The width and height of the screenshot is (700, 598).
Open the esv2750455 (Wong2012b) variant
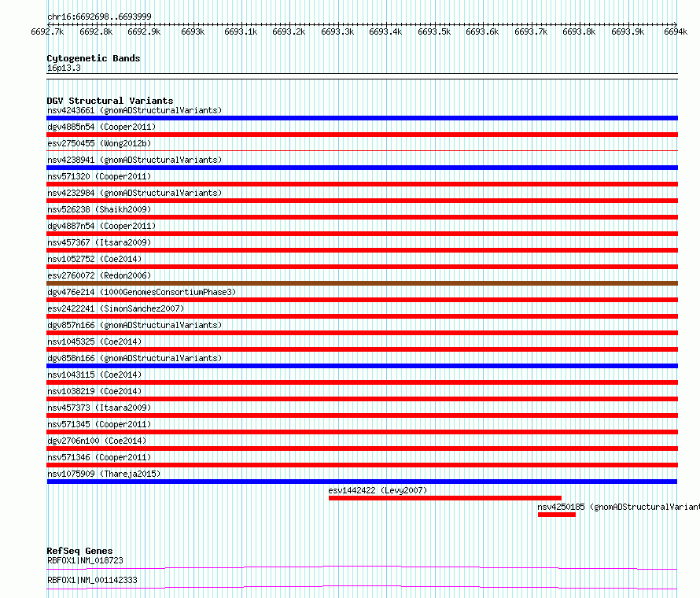99,143
